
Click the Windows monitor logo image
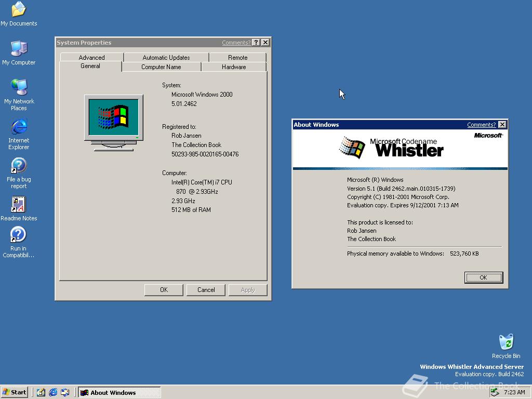114,123
